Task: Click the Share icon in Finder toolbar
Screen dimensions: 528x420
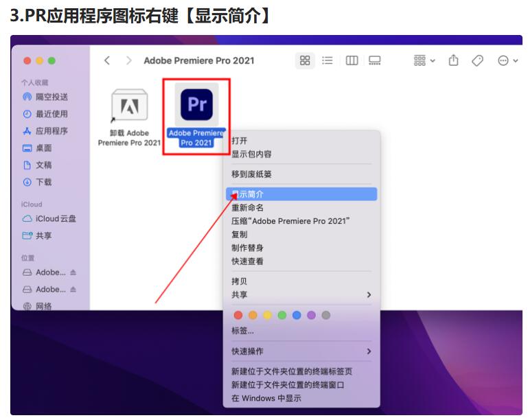Action: 453,60
